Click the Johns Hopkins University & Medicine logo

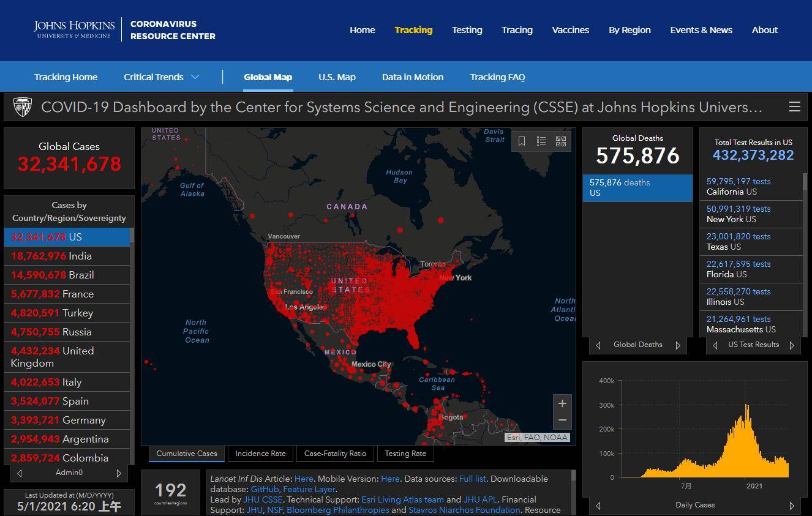[74, 29]
